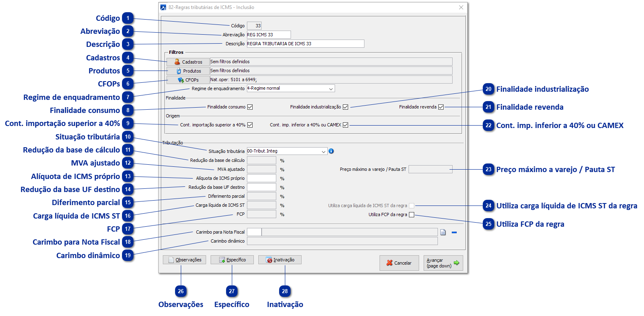
Task: Click the 'Finalidade' section label
Action: tap(175, 98)
